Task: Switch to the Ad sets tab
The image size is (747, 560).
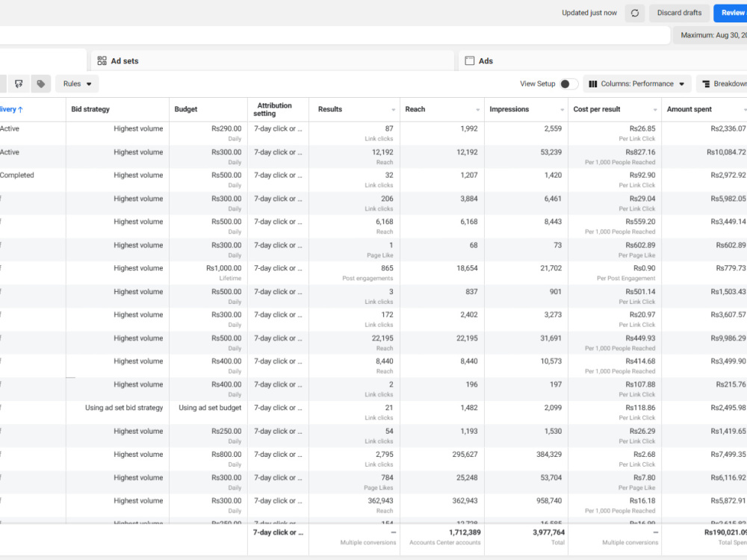Action: [x=273, y=60]
